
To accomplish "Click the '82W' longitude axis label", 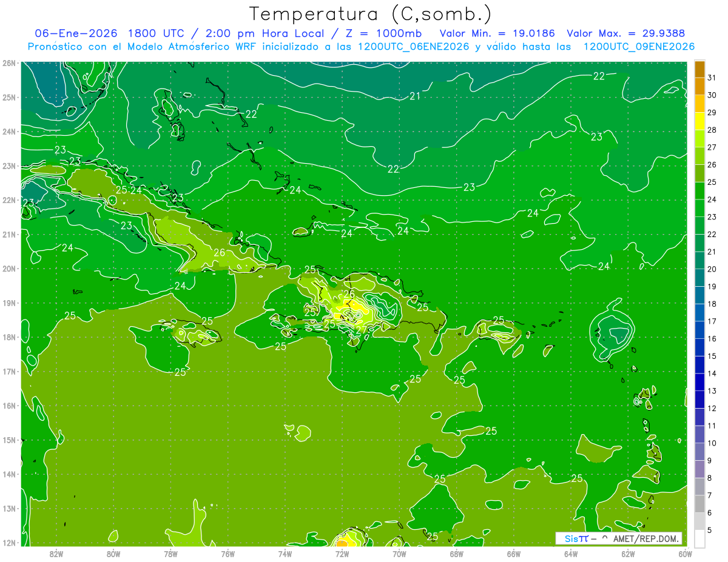I will pyautogui.click(x=56, y=554).
